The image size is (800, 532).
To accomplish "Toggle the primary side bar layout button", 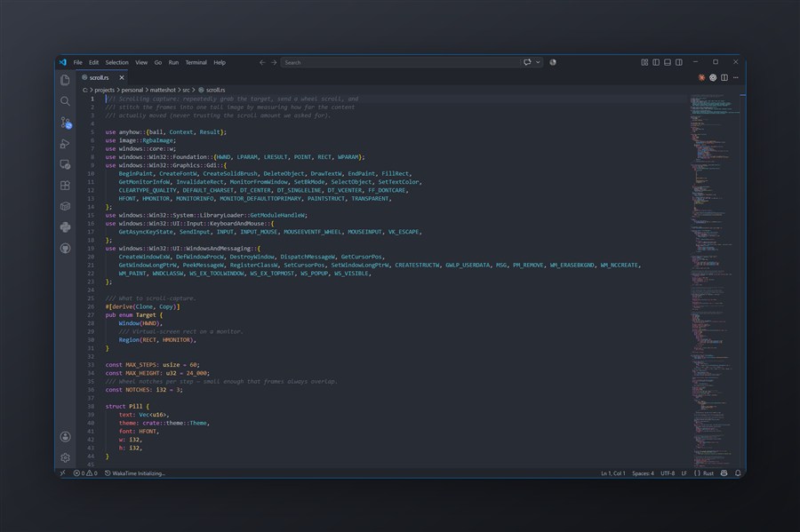I will point(656,62).
